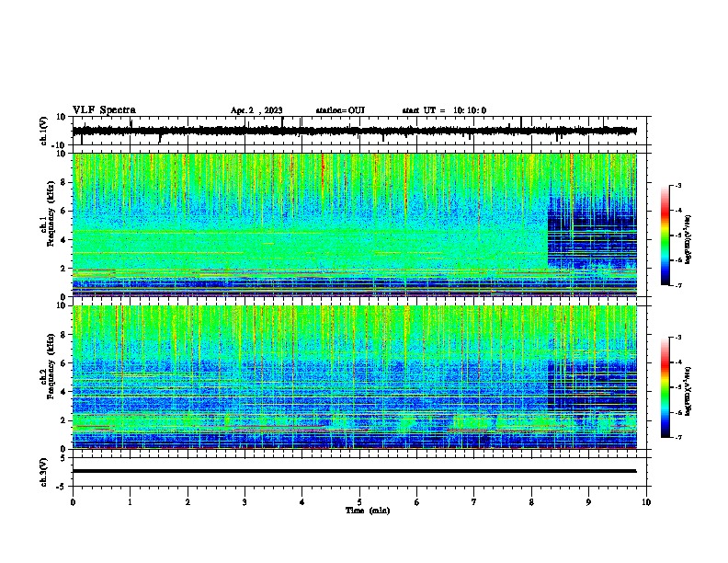
Task: Click the ch.2 spectrogram color scale bar
Action: pyautogui.click(x=665, y=387)
